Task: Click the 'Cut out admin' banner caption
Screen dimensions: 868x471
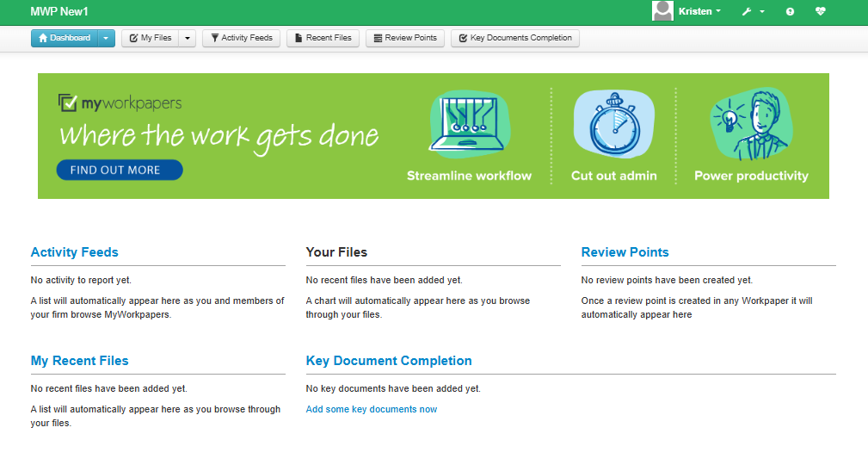Action: (x=614, y=177)
